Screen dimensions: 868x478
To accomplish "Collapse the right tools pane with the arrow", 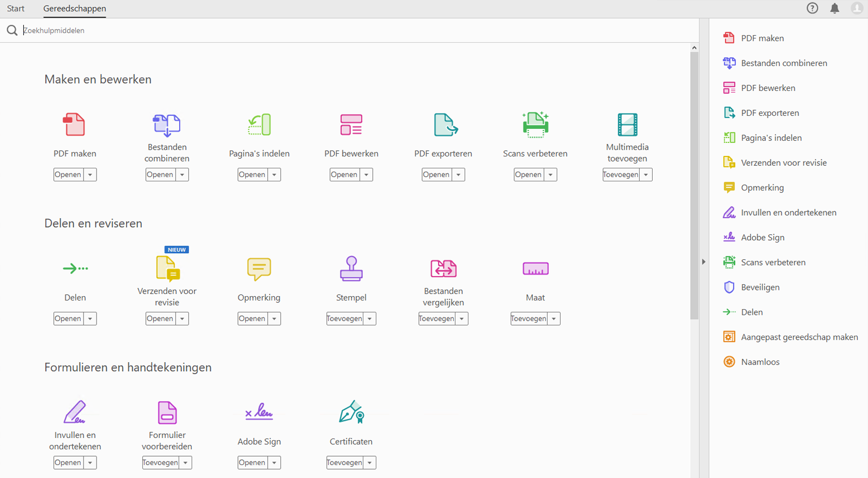I will (704, 262).
